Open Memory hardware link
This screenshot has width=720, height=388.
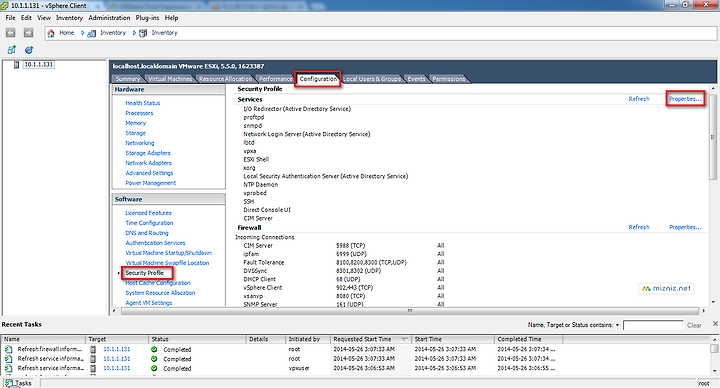pyautogui.click(x=135, y=123)
